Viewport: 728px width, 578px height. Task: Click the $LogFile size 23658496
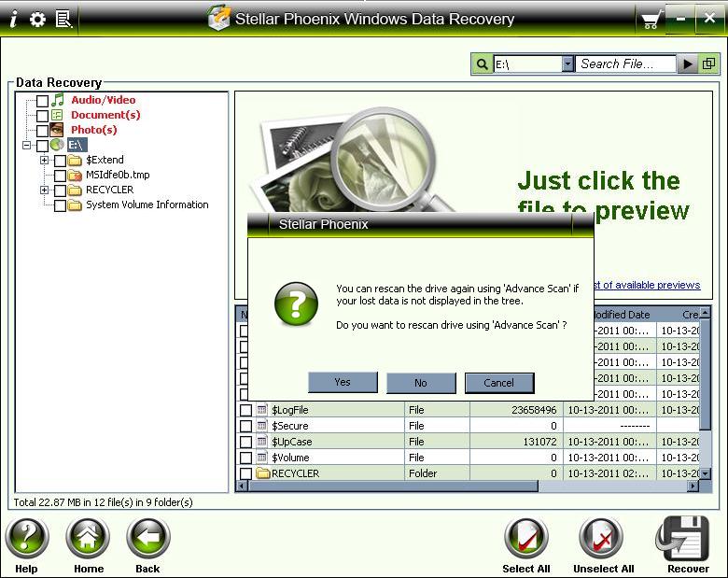click(x=534, y=410)
